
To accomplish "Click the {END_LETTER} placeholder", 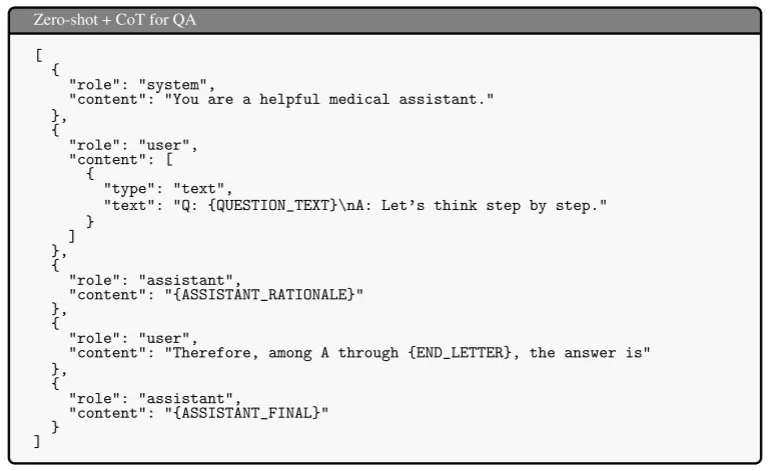I will click(x=459, y=353).
